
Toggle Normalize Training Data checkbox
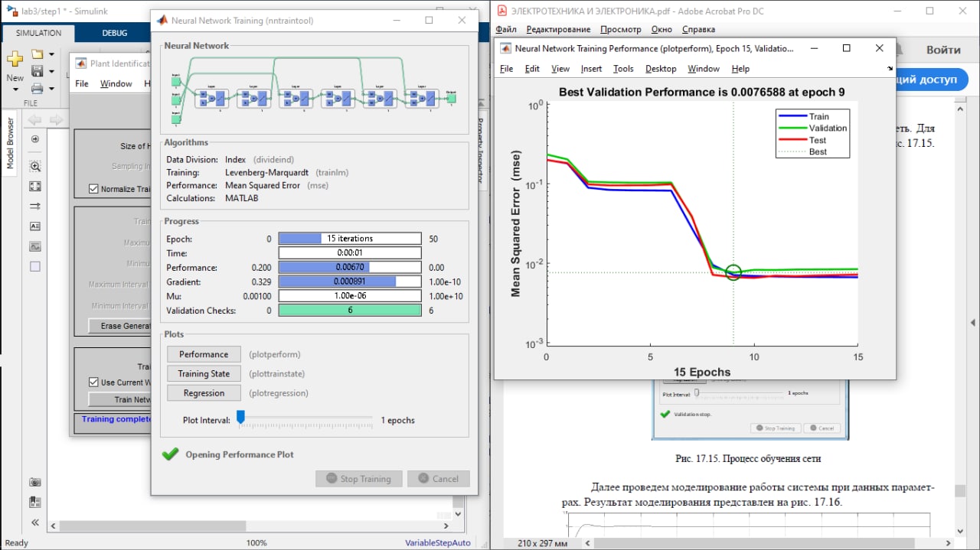[x=94, y=189]
